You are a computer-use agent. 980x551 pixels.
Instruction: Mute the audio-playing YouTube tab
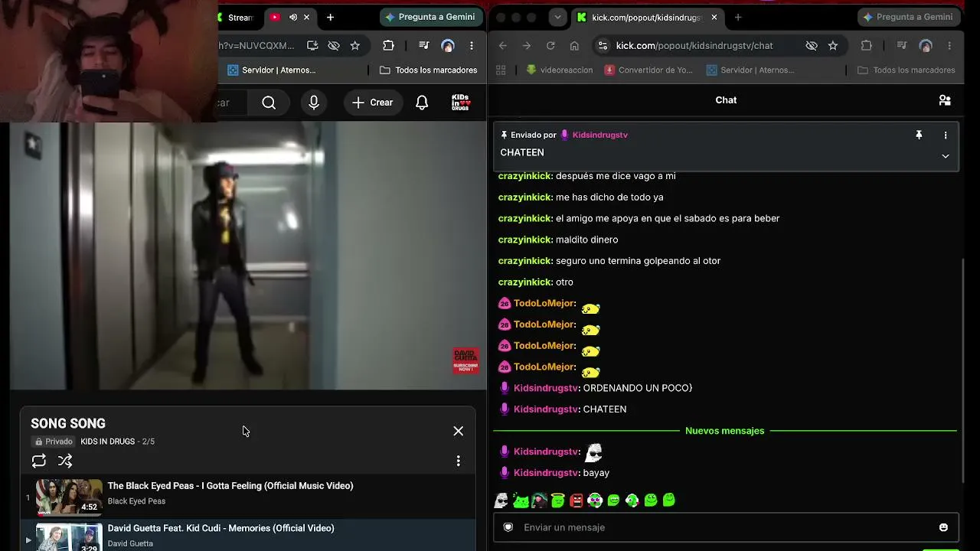[292, 17]
